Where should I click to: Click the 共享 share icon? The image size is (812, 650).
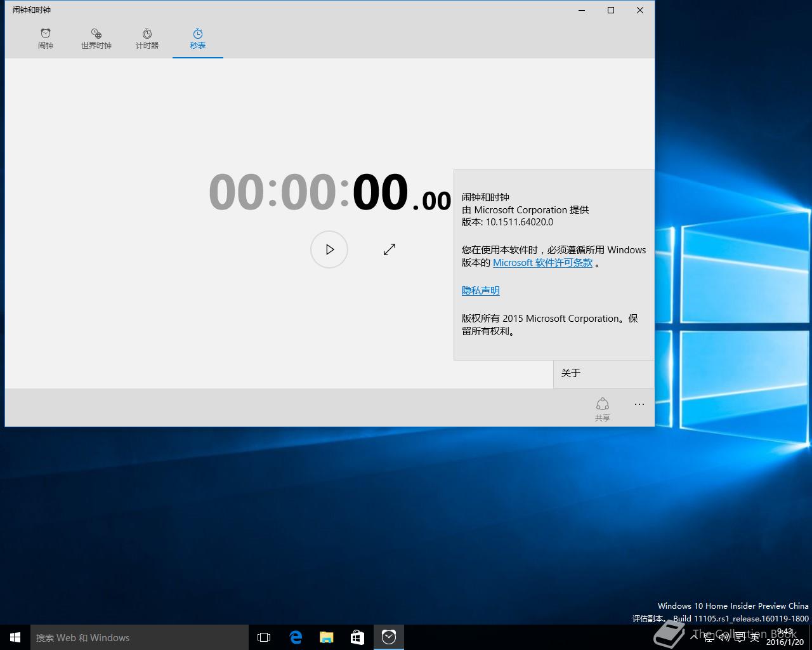click(603, 409)
